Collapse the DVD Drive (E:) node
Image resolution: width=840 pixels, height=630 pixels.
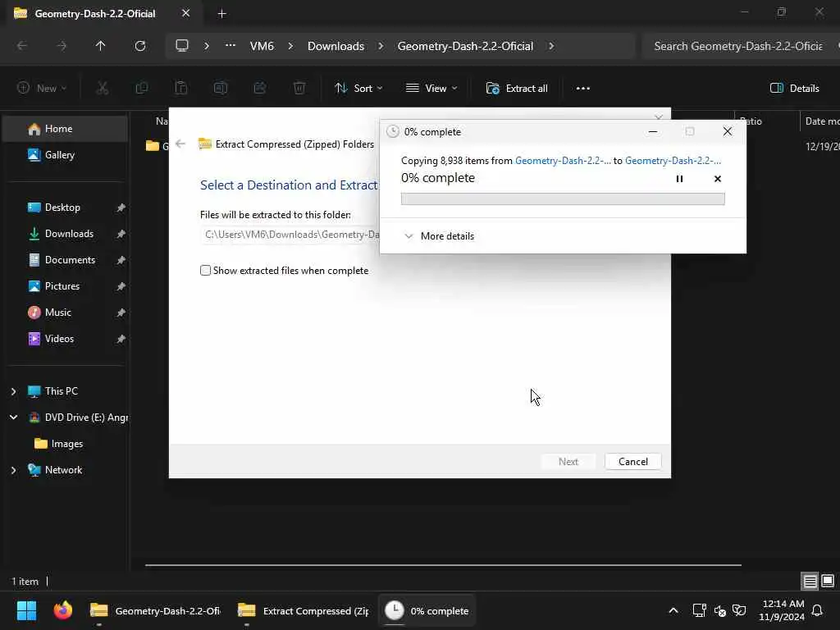pyautogui.click(x=13, y=418)
